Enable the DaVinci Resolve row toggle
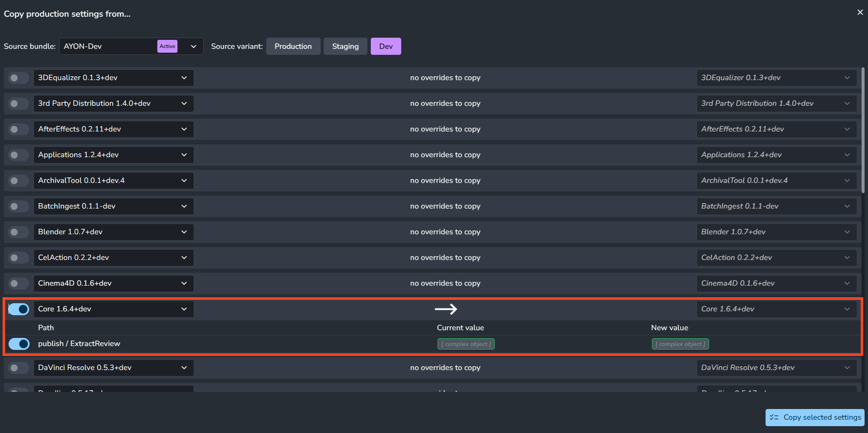868x433 pixels. coord(19,368)
